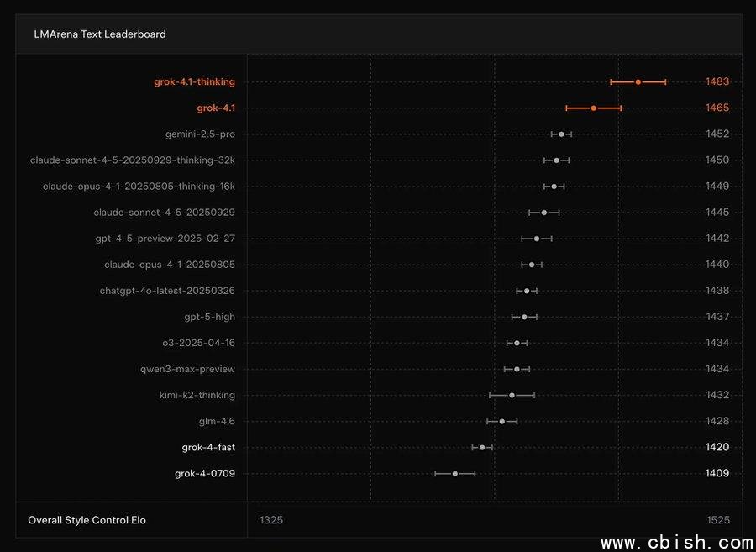Click the 1525 axis maximum value
Viewport: 756px width, 552px height.
pyautogui.click(x=718, y=520)
